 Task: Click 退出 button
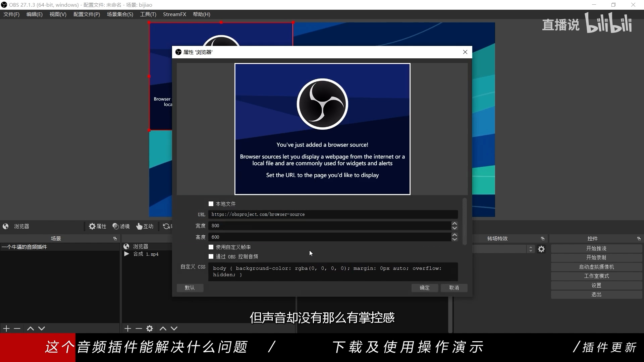596,294
